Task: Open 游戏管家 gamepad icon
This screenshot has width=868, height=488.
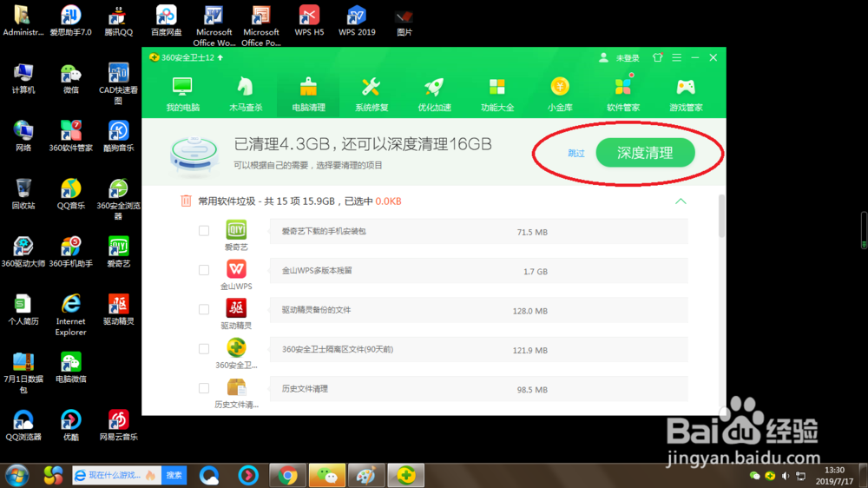Action: (686, 87)
